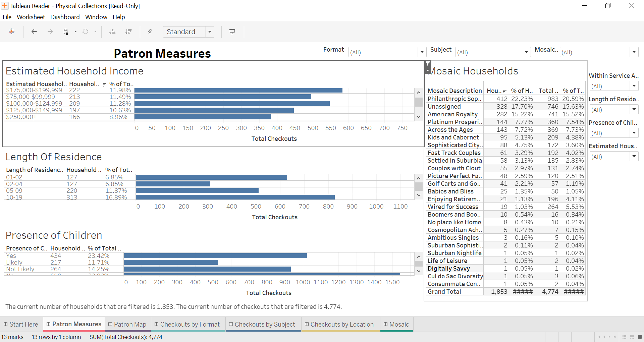Show Sheet Sorter grid view icon
The height and width of the screenshot is (342, 644).
tap(624, 337)
